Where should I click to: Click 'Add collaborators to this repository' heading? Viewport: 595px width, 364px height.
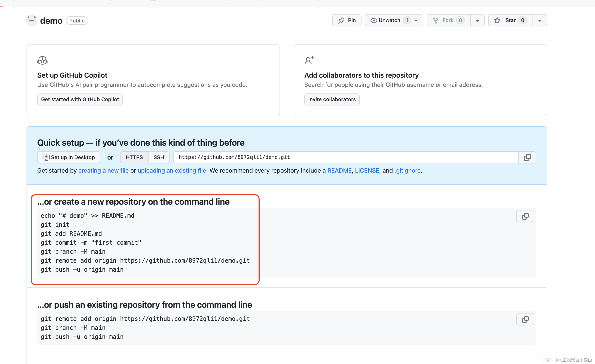pos(361,75)
